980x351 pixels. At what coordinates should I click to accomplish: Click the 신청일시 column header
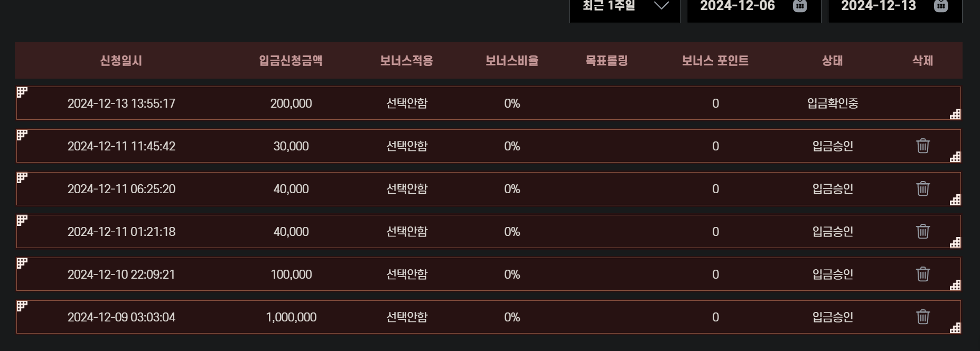coord(121,61)
